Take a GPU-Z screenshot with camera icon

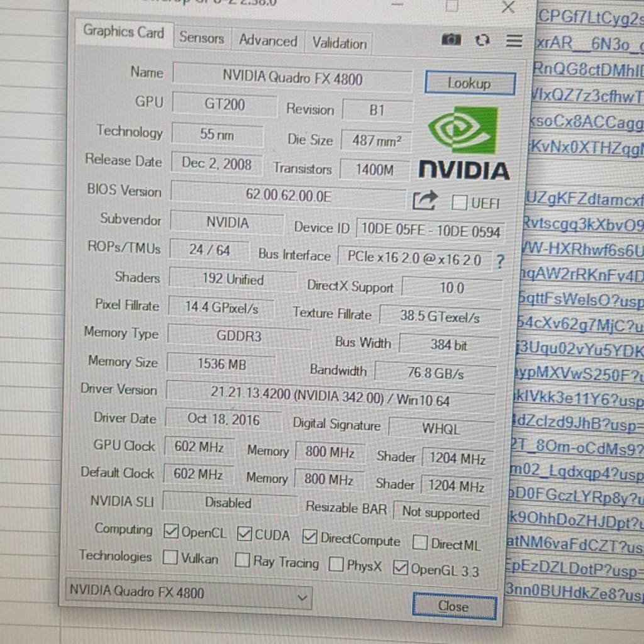pos(451,40)
